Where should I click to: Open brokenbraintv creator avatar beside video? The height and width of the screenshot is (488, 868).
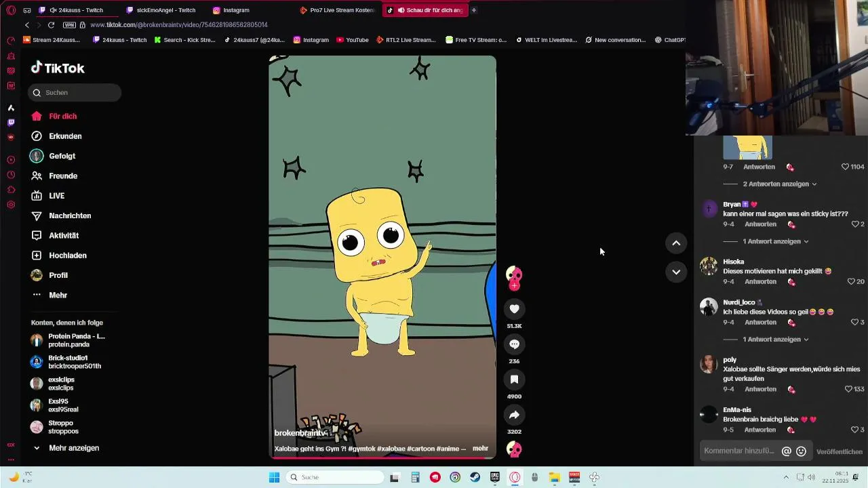pyautogui.click(x=514, y=275)
